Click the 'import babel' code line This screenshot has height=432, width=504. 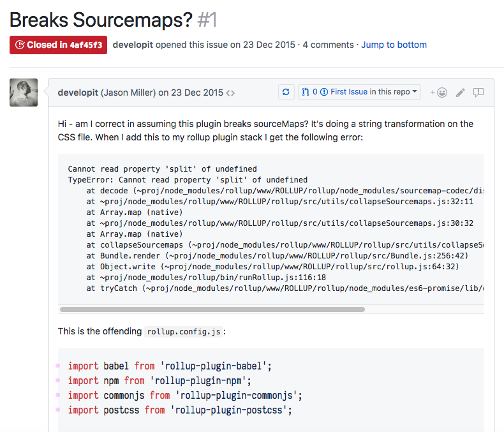[x=170, y=366]
